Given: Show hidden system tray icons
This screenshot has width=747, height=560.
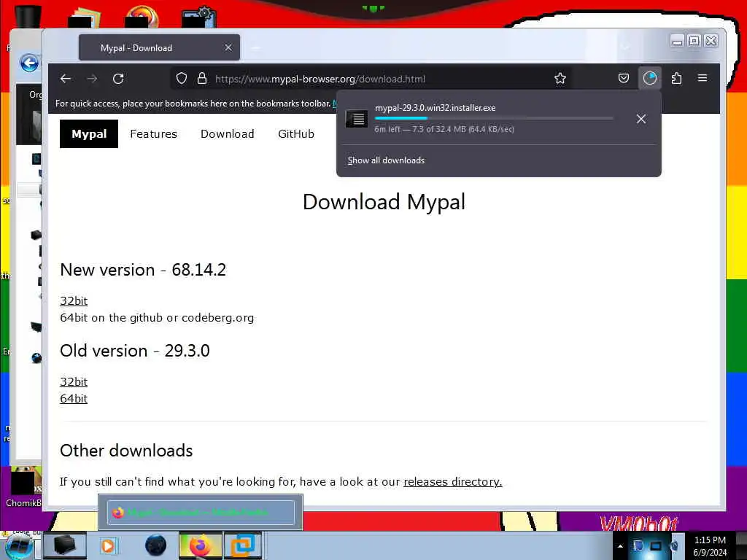Looking at the screenshot, I should pyautogui.click(x=620, y=545).
